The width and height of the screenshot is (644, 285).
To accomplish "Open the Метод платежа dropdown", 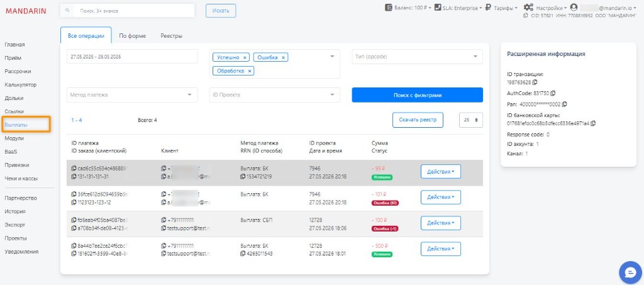I will point(132,95).
